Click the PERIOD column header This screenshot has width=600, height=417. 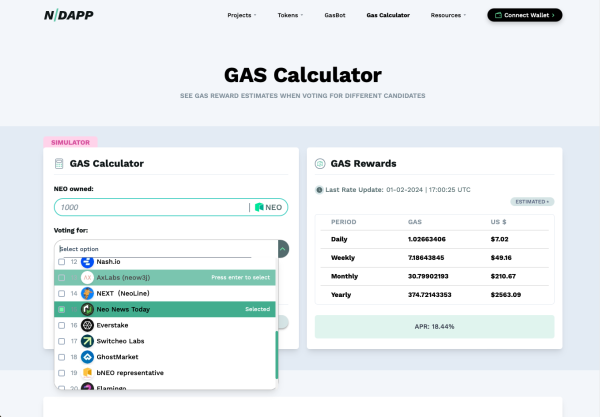tap(344, 222)
